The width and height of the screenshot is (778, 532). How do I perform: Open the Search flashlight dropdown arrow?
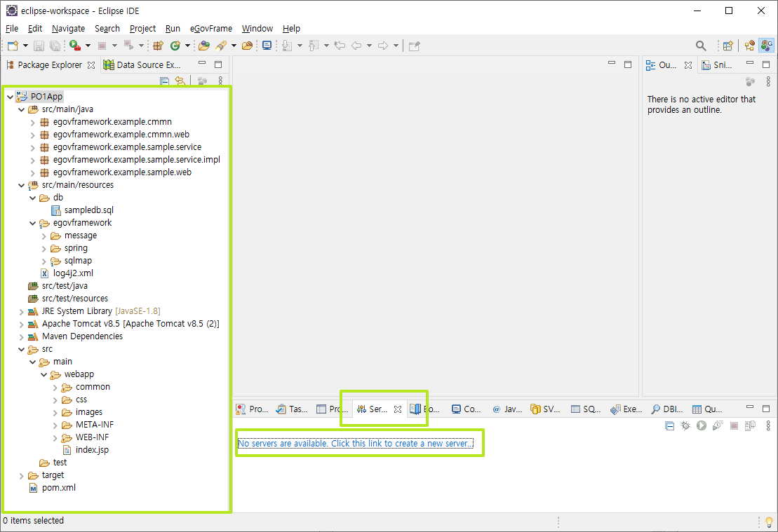click(x=234, y=46)
